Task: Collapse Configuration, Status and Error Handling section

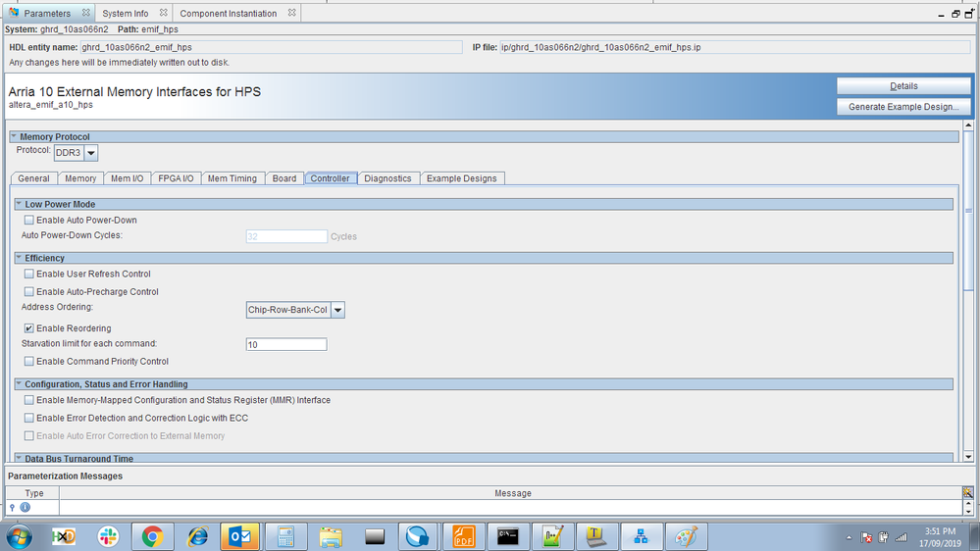Action: point(19,383)
